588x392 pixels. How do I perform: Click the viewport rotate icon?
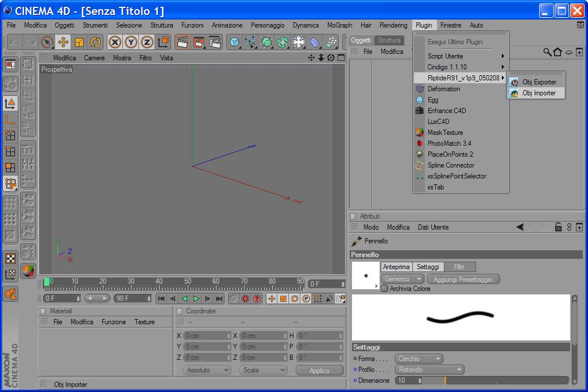pyautogui.click(x=330, y=57)
